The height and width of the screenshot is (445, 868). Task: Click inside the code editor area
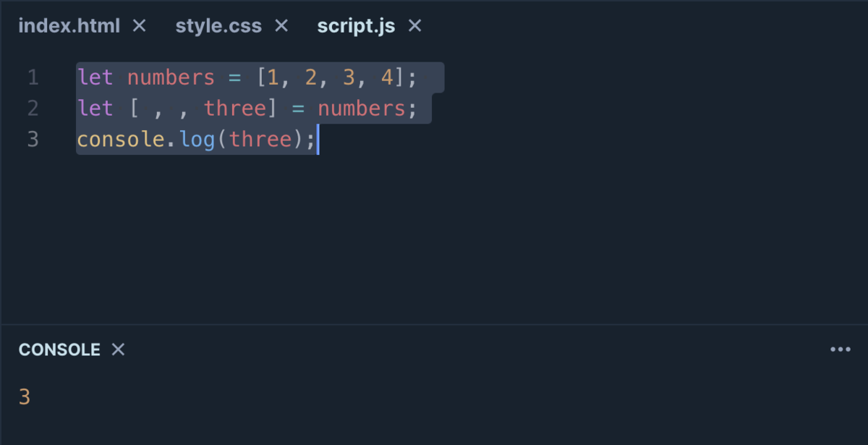coord(434,217)
